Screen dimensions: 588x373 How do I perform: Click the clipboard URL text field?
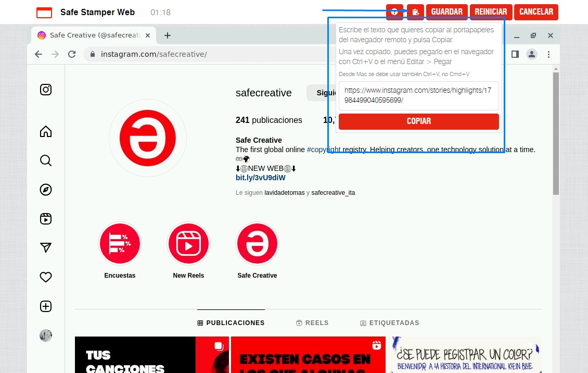click(418, 95)
